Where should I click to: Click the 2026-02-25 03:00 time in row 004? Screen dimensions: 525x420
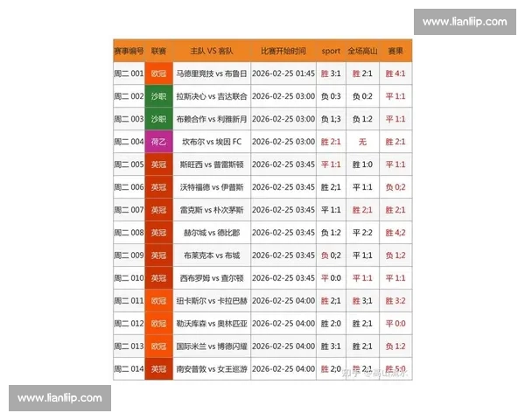(x=283, y=142)
